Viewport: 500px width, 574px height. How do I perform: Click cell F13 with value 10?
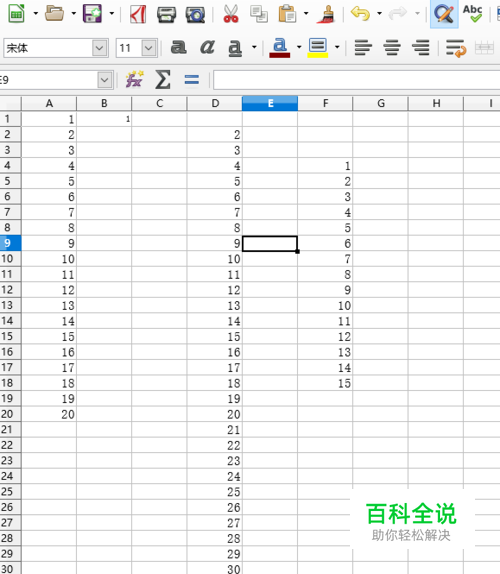click(x=325, y=306)
